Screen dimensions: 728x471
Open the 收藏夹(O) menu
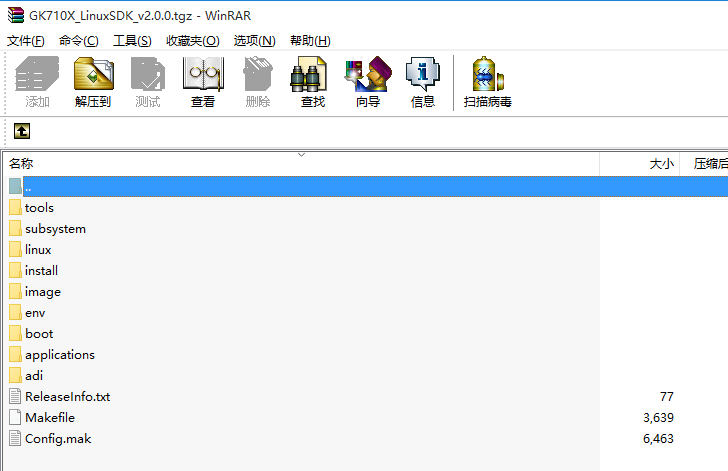pyautogui.click(x=193, y=41)
